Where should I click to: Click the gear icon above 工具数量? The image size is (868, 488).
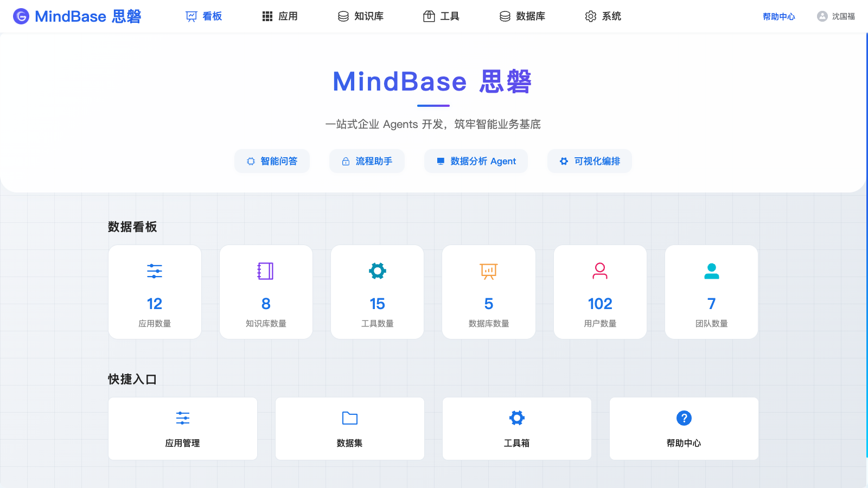[x=378, y=271]
